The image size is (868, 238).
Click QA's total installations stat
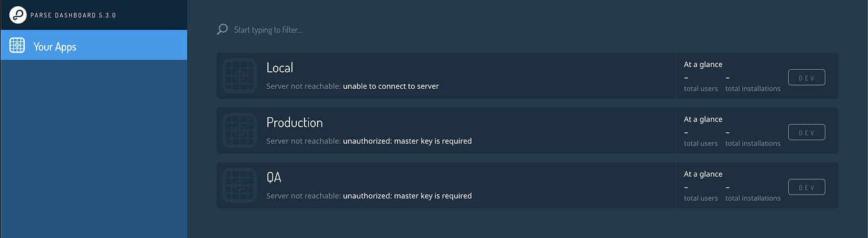coord(753,193)
